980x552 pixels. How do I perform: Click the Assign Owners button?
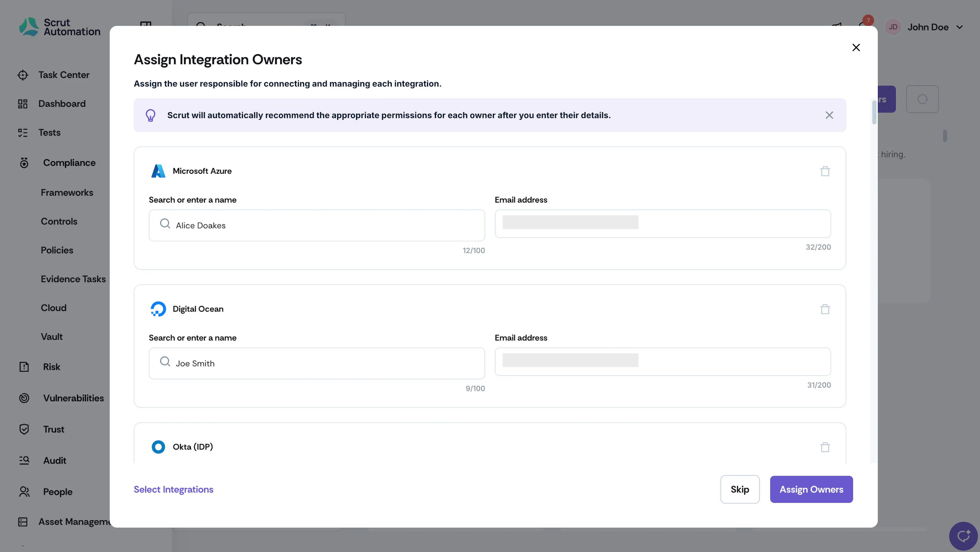(811, 489)
